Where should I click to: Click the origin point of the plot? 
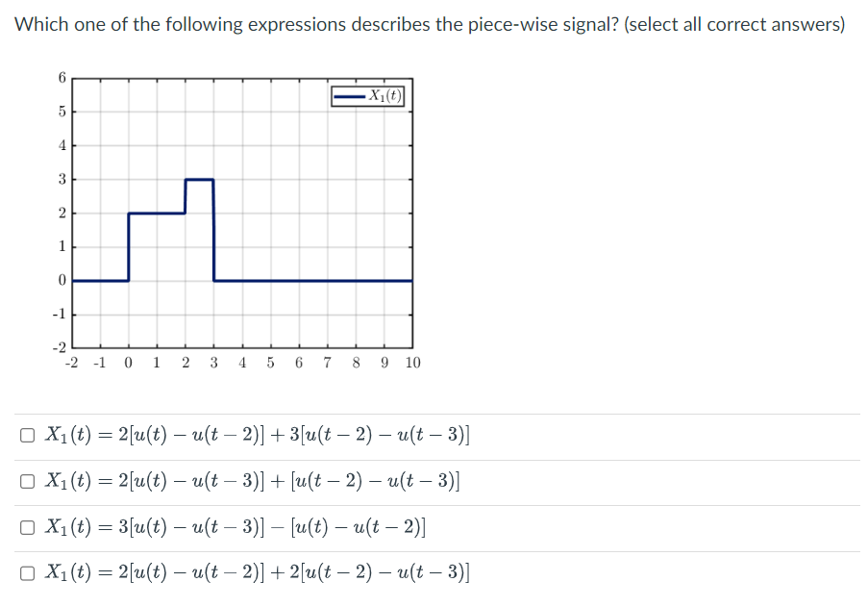pyautogui.click(x=127, y=281)
